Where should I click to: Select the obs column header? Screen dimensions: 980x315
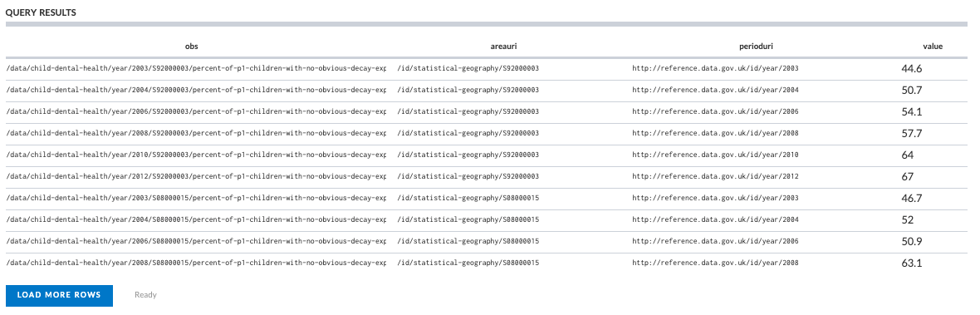(192, 47)
